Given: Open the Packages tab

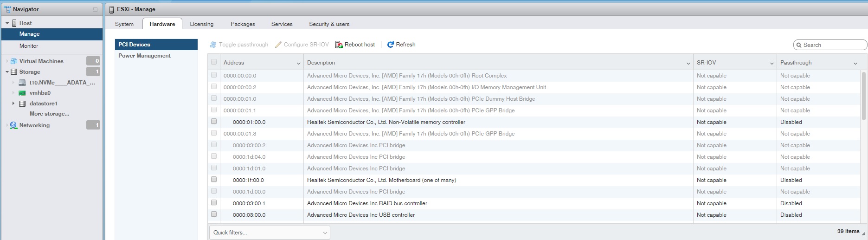Looking at the screenshot, I should [x=243, y=24].
